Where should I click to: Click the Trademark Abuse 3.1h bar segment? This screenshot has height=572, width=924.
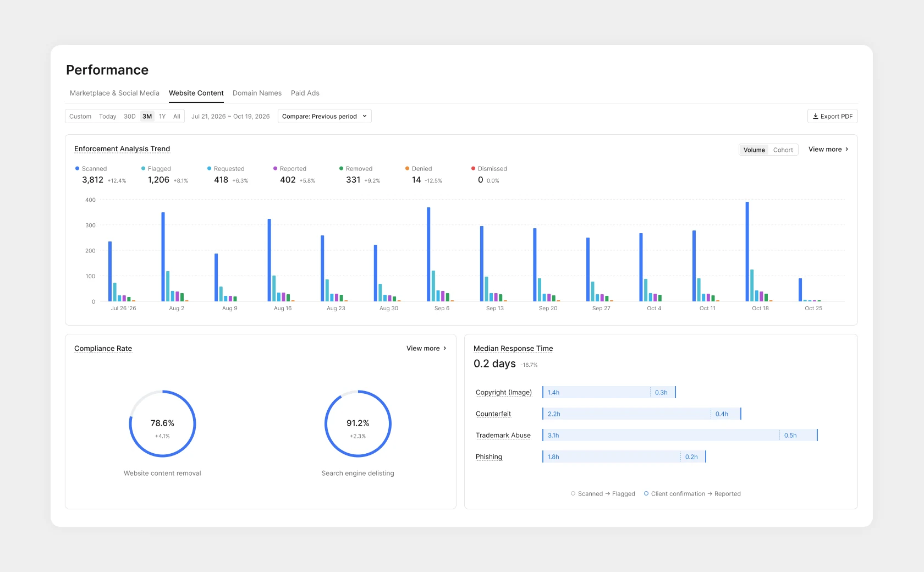pos(661,435)
